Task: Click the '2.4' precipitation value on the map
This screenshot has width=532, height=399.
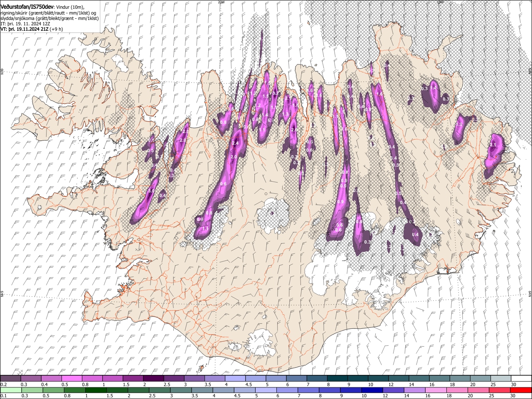Action: [235, 143]
